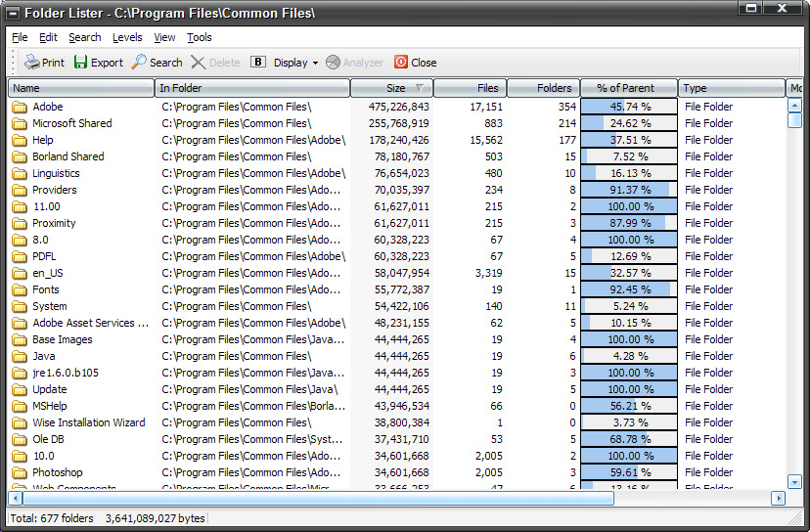Click the Print toolbar icon
The image size is (810, 532).
pos(32,63)
